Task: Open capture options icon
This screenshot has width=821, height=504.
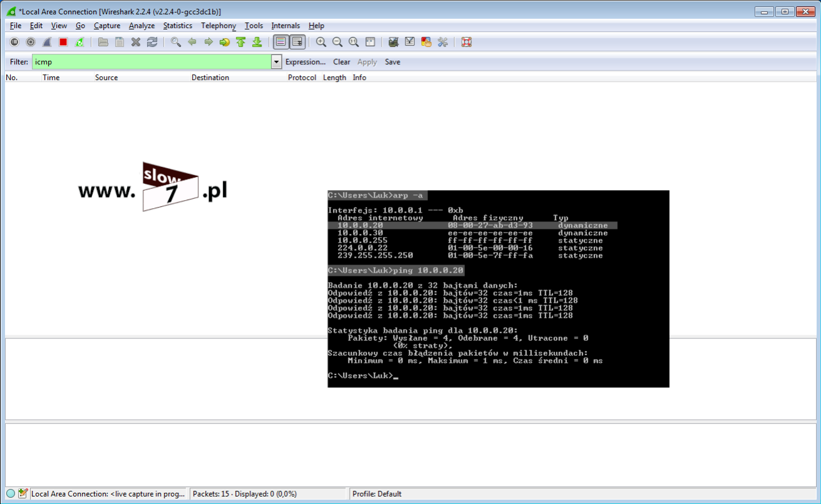Action: click(31, 42)
